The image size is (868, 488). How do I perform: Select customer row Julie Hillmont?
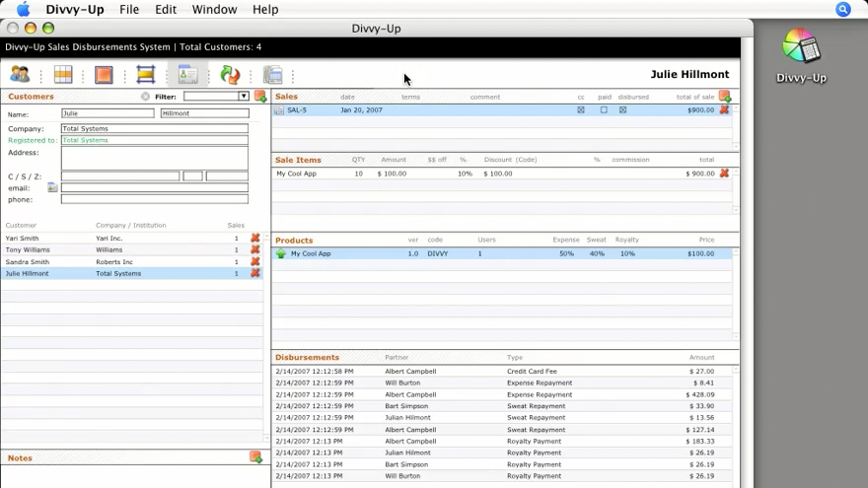point(131,273)
